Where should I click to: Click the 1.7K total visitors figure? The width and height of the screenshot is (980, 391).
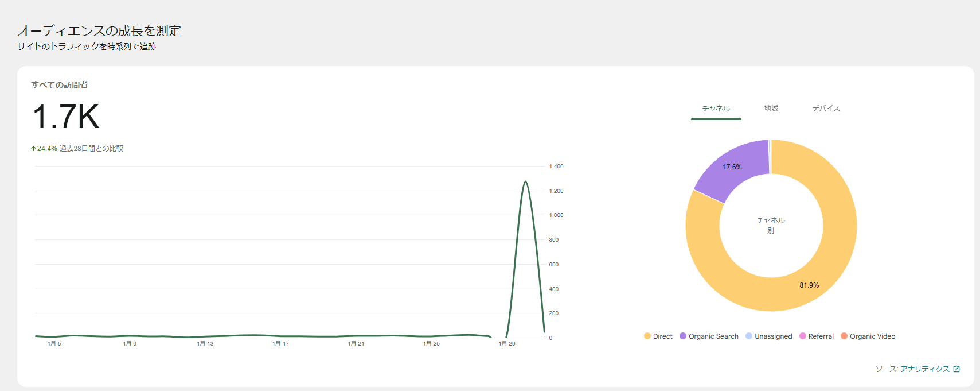pos(66,117)
